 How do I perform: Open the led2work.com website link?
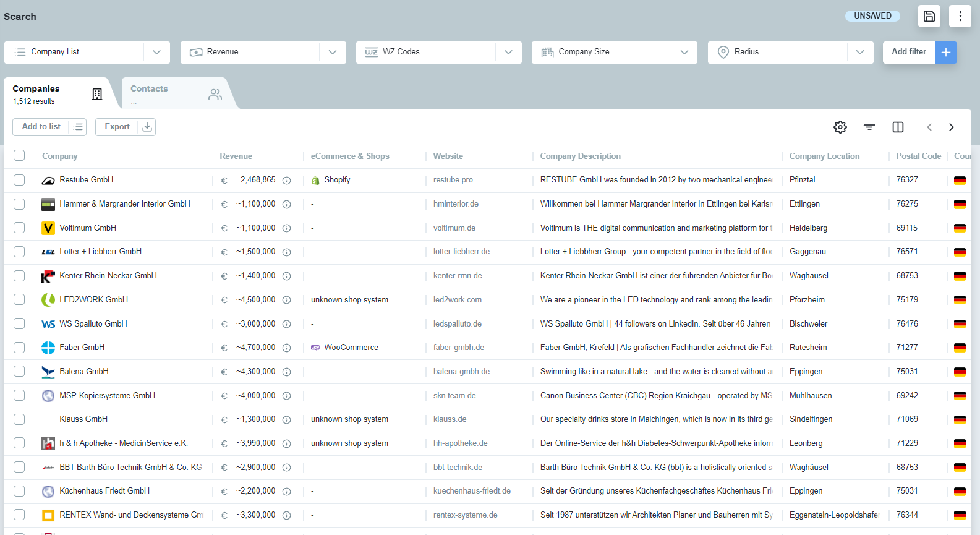(458, 300)
